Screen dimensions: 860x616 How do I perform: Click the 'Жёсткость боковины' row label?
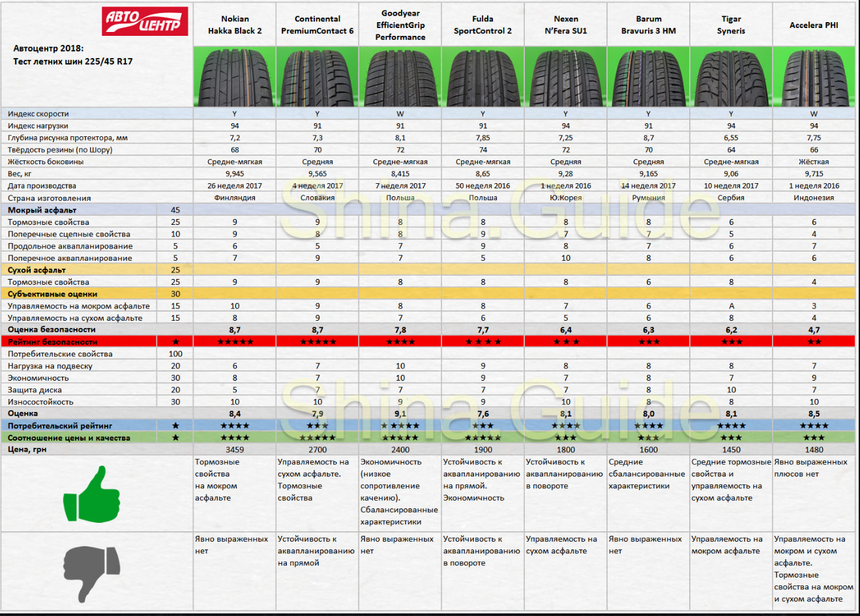(46, 162)
